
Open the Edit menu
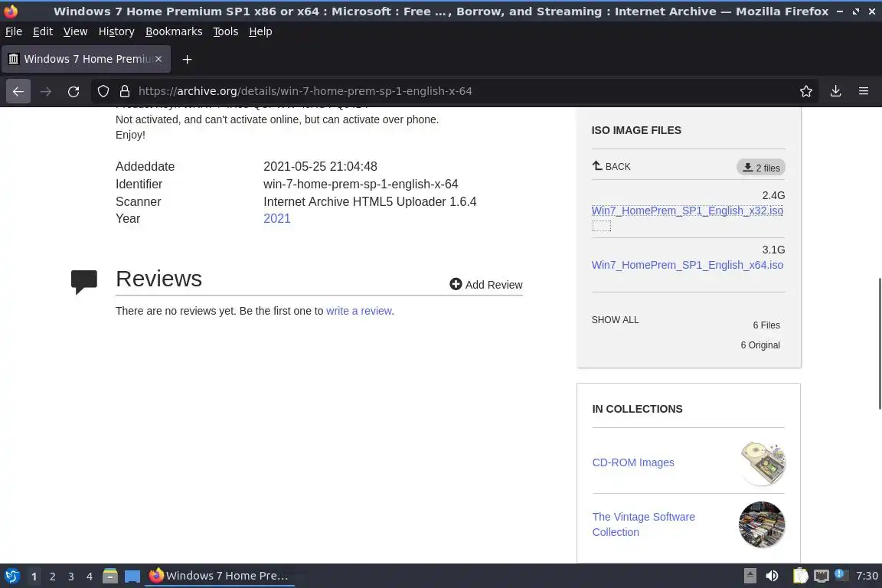[43, 31]
